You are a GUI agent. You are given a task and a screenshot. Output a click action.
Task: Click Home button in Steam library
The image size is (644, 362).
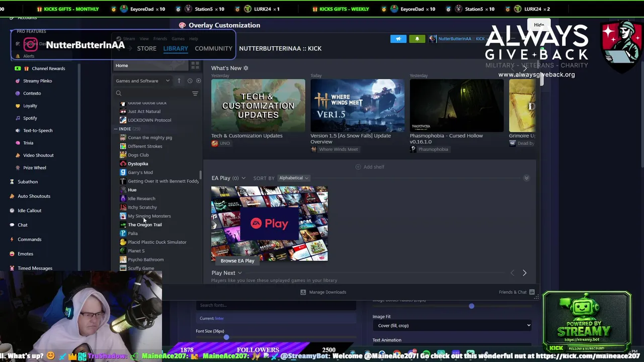pyautogui.click(x=150, y=65)
